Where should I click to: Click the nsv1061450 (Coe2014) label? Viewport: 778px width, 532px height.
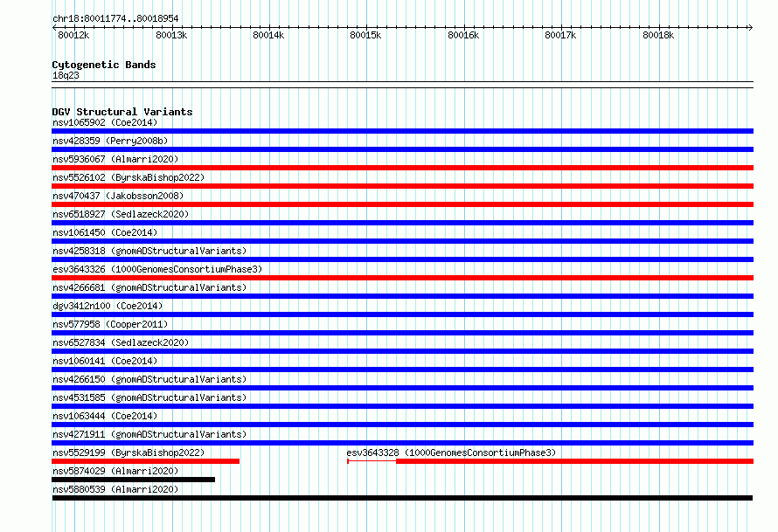click(x=105, y=232)
